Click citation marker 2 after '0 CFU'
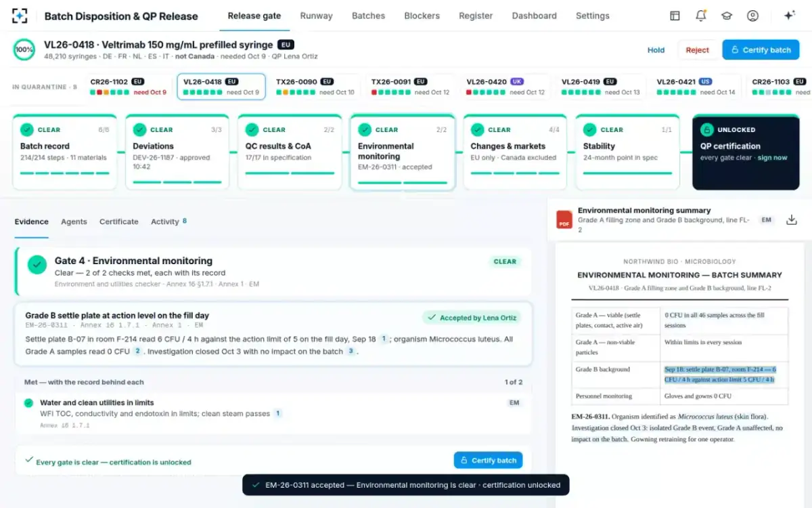The width and height of the screenshot is (812, 508). pyautogui.click(x=137, y=351)
